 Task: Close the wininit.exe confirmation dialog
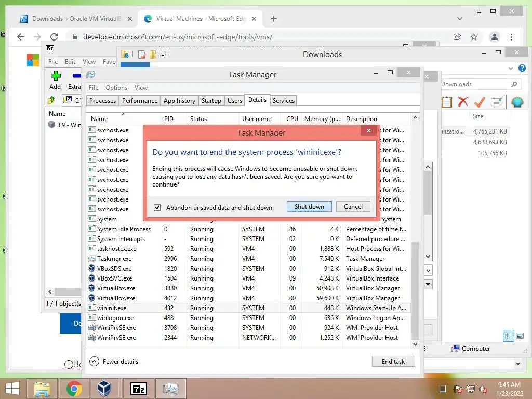(x=369, y=130)
